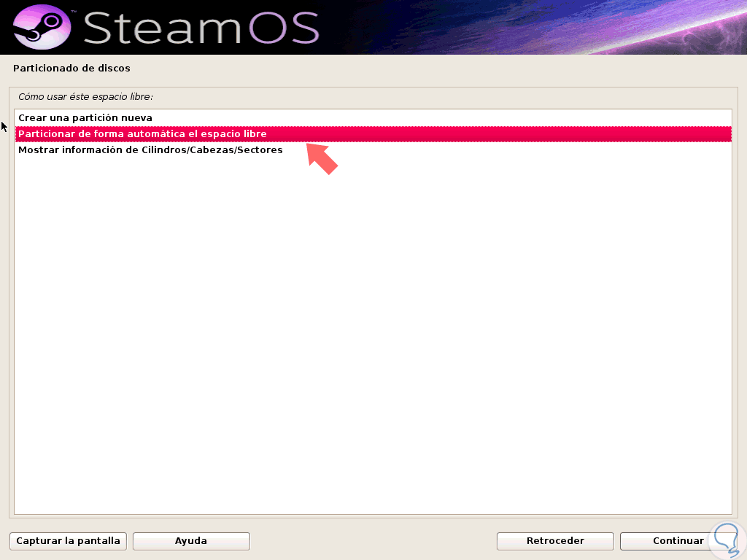Go back with the 'Retroceder' button
The height and width of the screenshot is (560, 747).
[555, 541]
